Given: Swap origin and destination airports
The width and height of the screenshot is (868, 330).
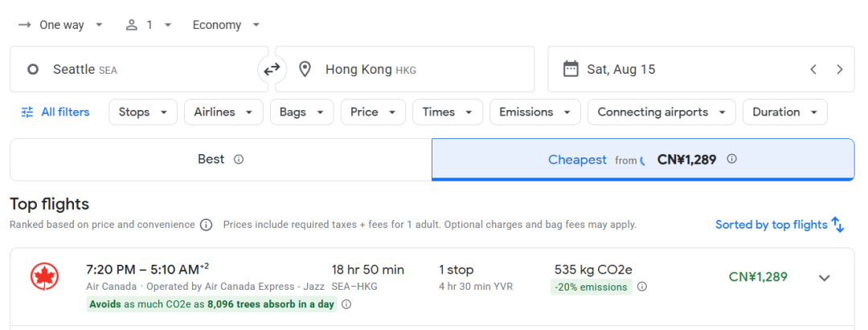Looking at the screenshot, I should [x=272, y=70].
